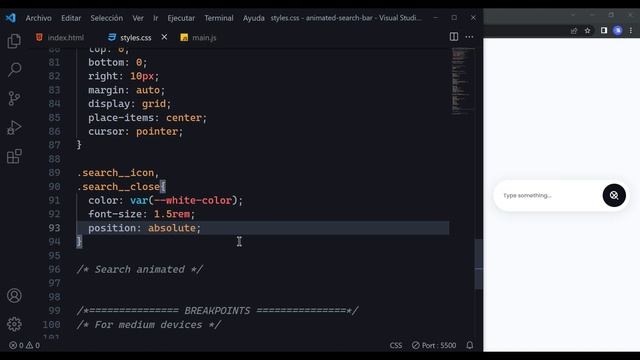Close the styles.css tab
The height and width of the screenshot is (360, 640).
point(164,37)
